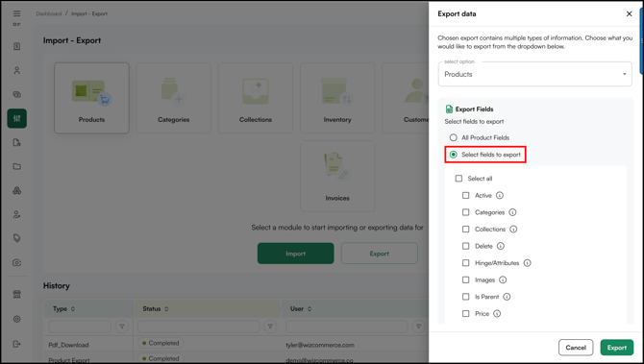
Task: Sort the User column
Action: click(x=310, y=309)
